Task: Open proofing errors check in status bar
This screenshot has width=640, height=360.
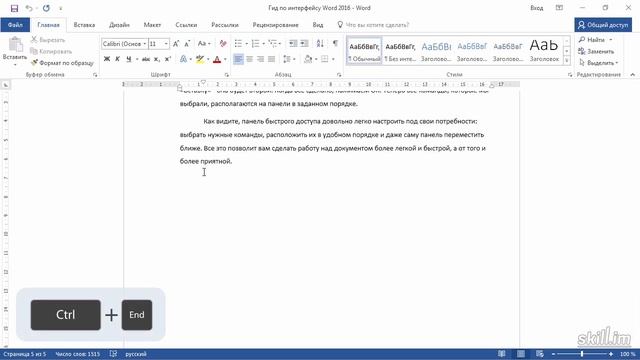Action: tap(113, 354)
